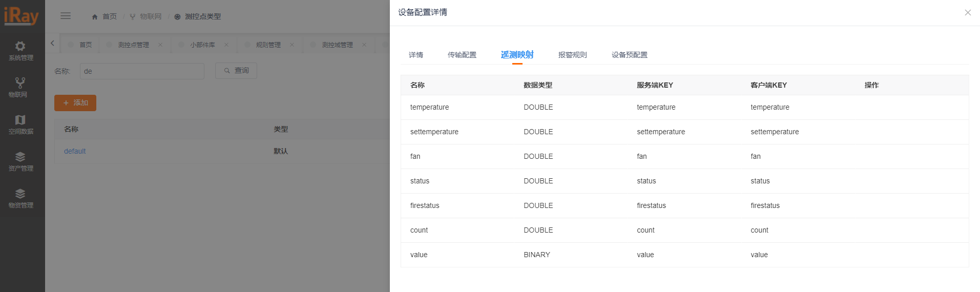The height and width of the screenshot is (292, 980).
Task: Close the 测控点管理 tab
Action: [160, 45]
